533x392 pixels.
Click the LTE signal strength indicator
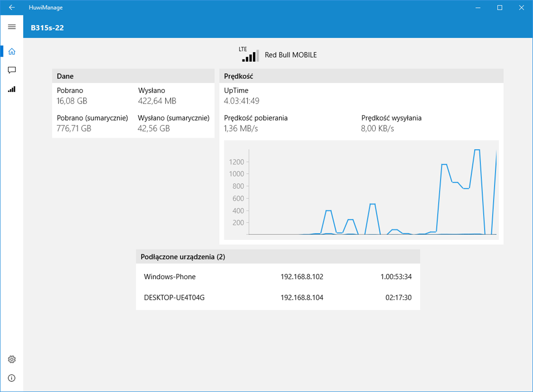tap(249, 54)
